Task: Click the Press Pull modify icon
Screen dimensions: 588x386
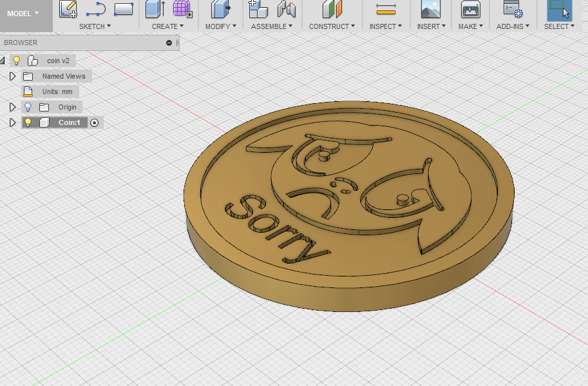Action: (220, 9)
